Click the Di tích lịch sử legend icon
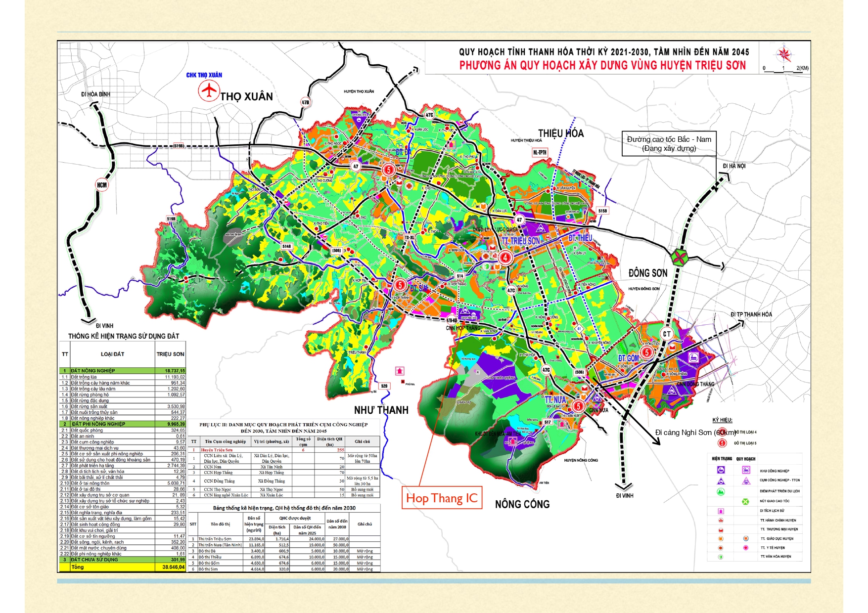Screen dimensions: 868x613 721,511
